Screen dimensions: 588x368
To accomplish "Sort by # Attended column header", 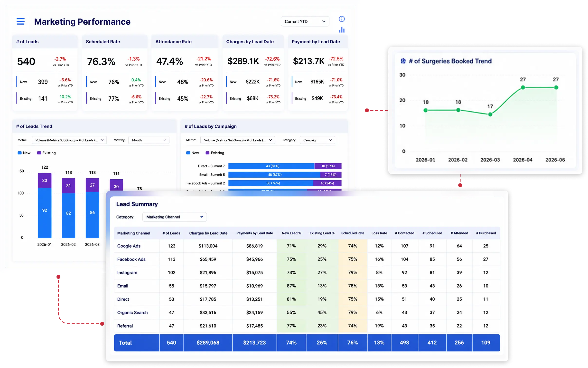I will pyautogui.click(x=459, y=233).
